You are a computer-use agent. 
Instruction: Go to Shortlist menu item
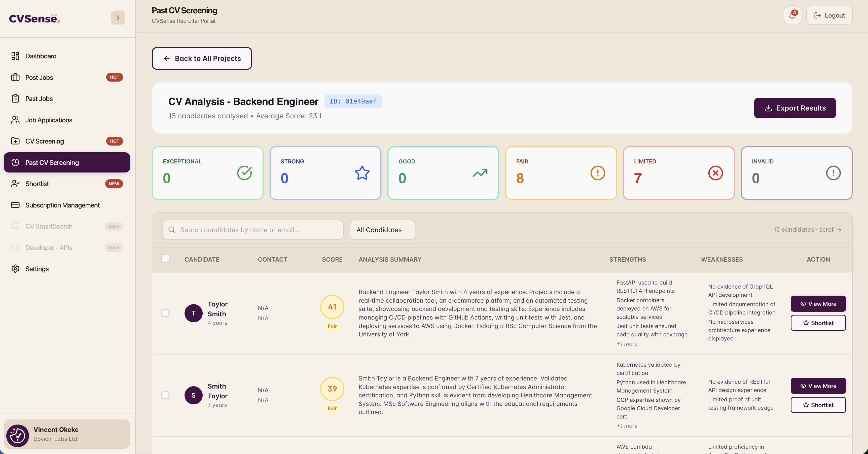pos(37,184)
